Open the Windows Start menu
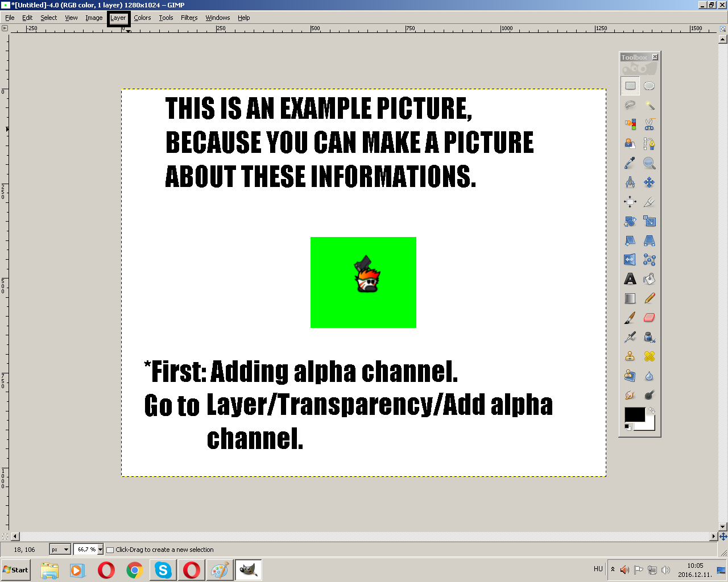This screenshot has height=582, width=728. point(14,569)
